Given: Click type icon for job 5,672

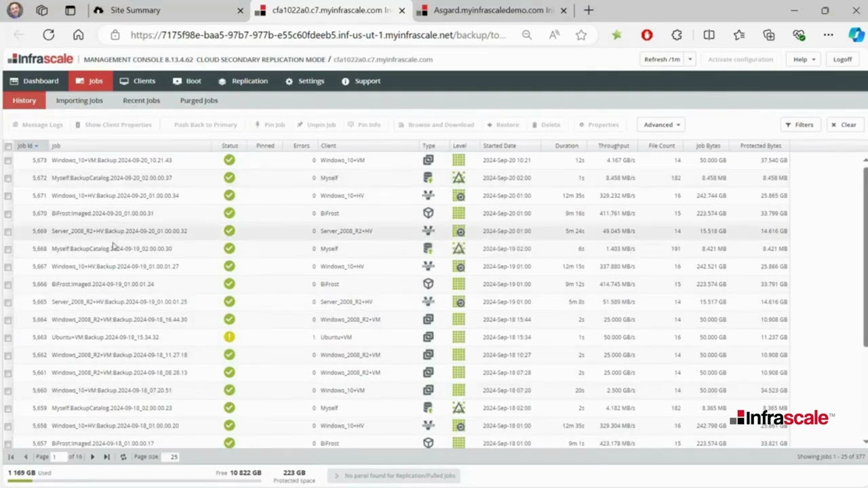Looking at the screenshot, I should pos(428,178).
